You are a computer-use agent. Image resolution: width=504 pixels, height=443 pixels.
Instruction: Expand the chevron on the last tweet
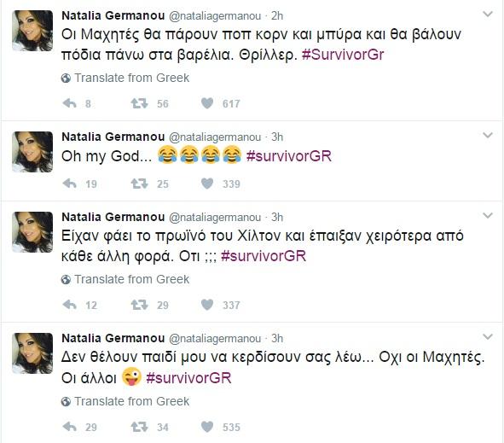tap(488, 336)
